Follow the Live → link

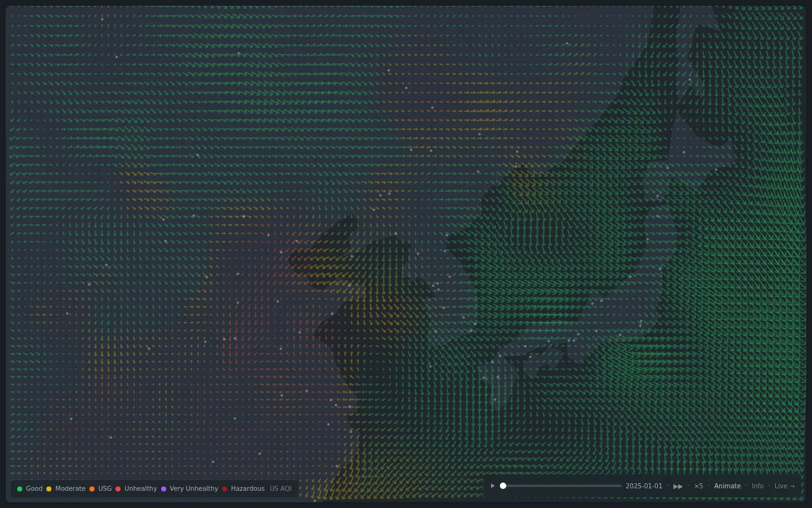coord(785,486)
